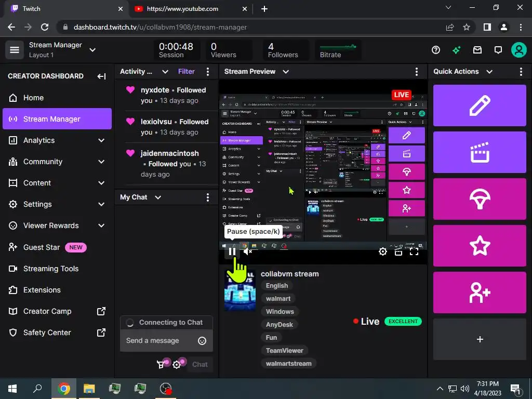The height and width of the screenshot is (399, 532).
Task: Open the notifications inbox icon
Action: click(x=477, y=50)
